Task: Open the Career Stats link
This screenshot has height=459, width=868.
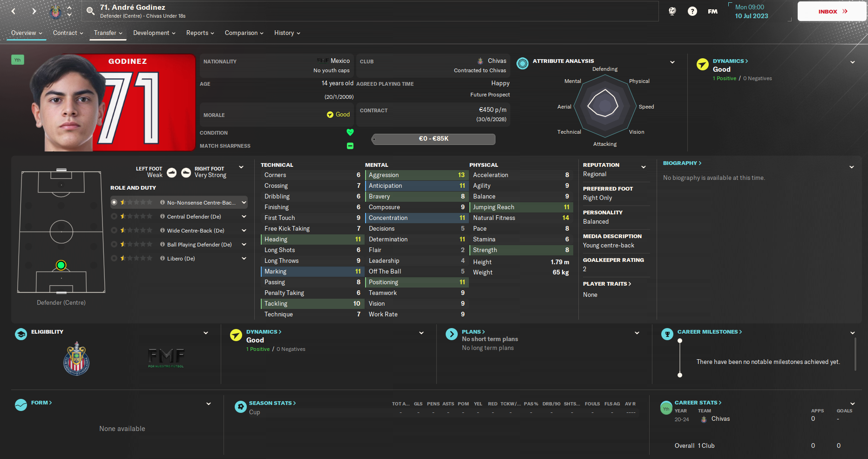Action: 698,403
